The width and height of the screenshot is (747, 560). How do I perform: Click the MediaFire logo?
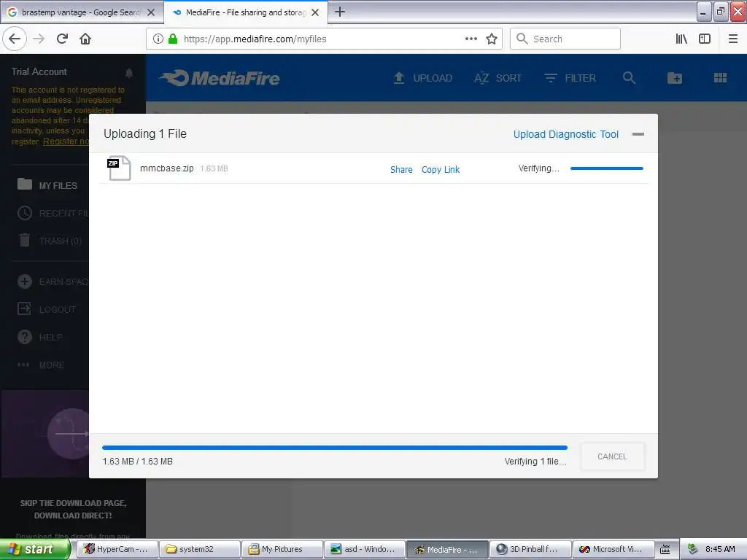click(219, 77)
